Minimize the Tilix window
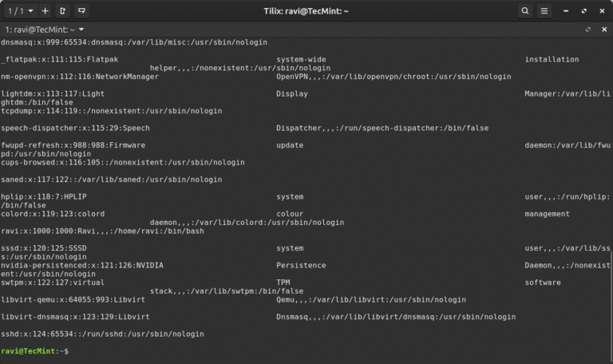The image size is (613, 364). click(566, 11)
